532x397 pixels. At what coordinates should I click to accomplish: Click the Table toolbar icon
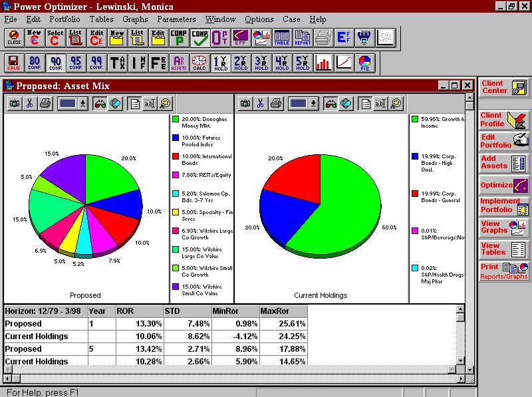pyautogui.click(x=282, y=37)
